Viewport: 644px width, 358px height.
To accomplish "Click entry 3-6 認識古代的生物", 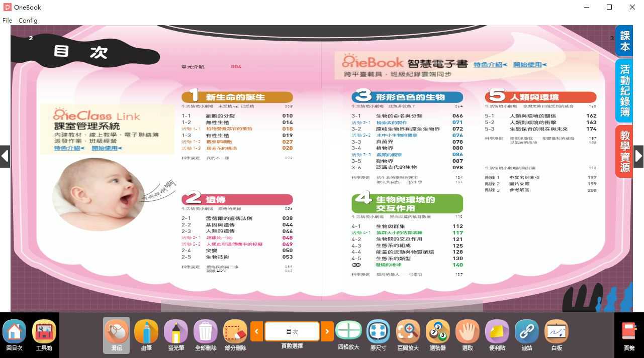I will (407, 168).
